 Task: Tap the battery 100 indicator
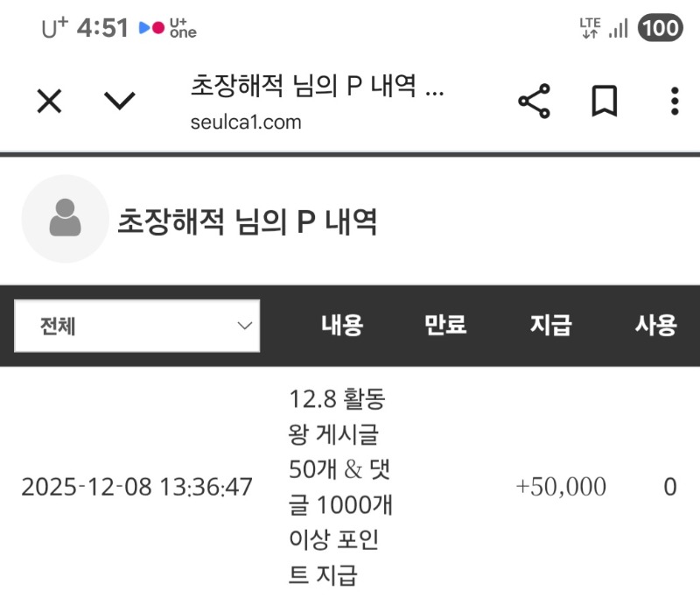[x=661, y=25]
